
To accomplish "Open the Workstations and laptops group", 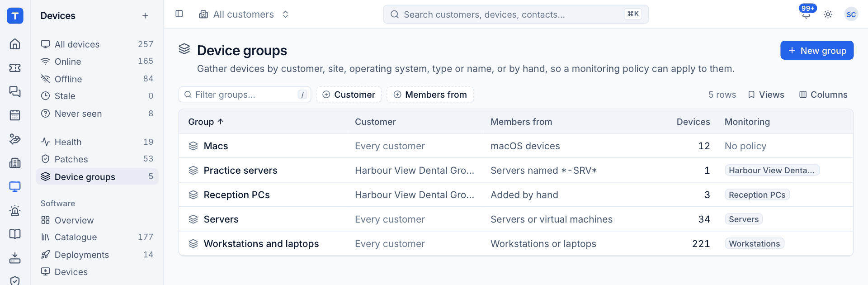I will (x=261, y=243).
